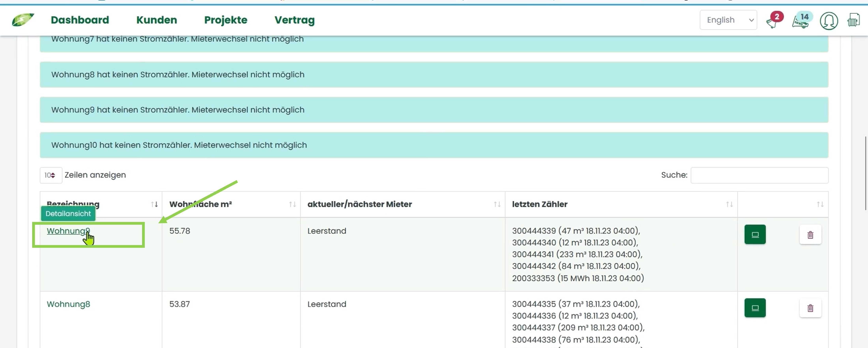Delete Wohnung9 using its trash icon
The height and width of the screenshot is (348, 868).
pyautogui.click(x=810, y=235)
